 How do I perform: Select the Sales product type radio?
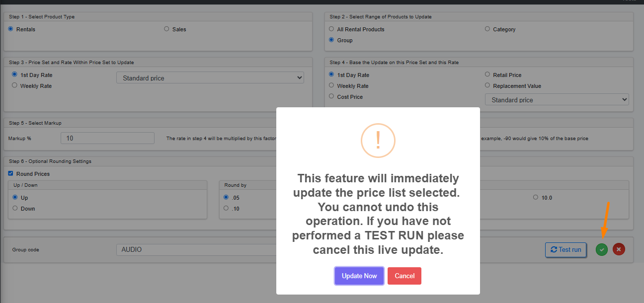[x=167, y=29]
